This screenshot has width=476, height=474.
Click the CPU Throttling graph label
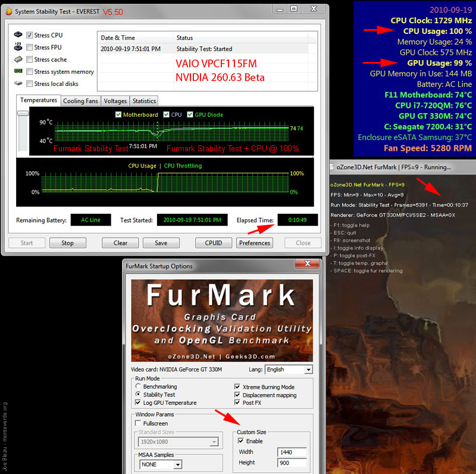coord(183,166)
